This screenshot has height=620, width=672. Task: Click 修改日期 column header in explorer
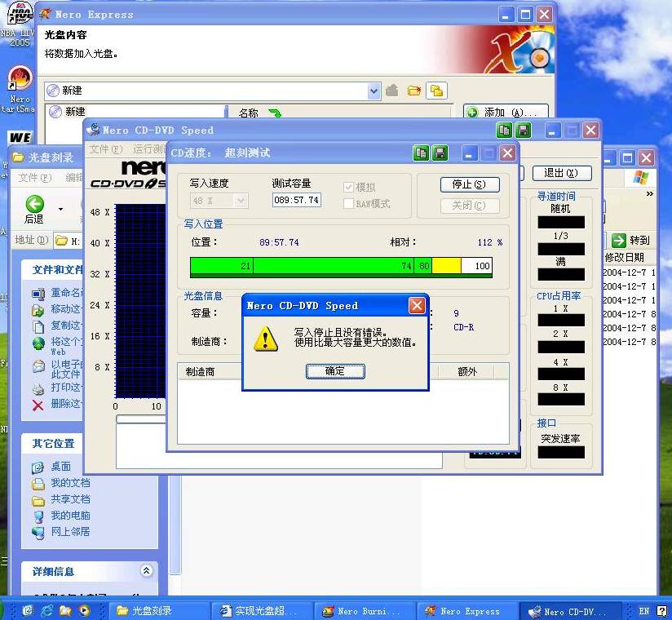625,257
